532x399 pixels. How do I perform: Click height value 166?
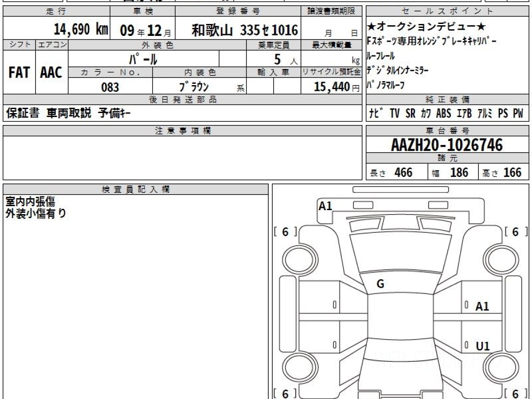[512, 172]
